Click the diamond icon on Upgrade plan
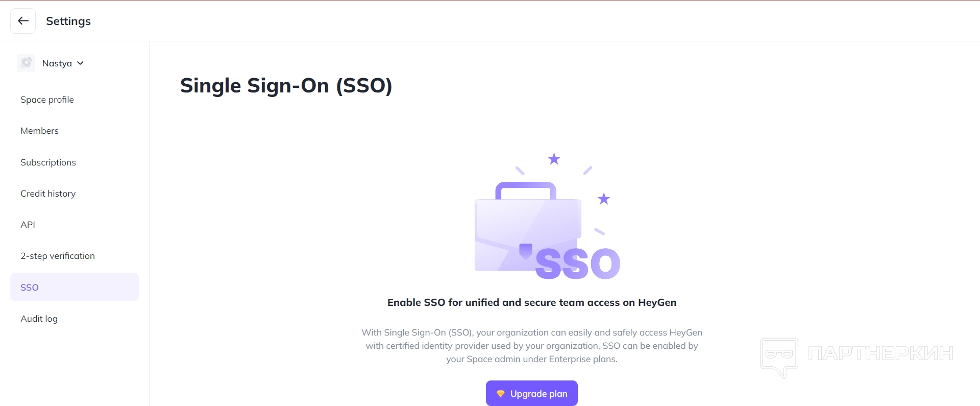 (500, 394)
